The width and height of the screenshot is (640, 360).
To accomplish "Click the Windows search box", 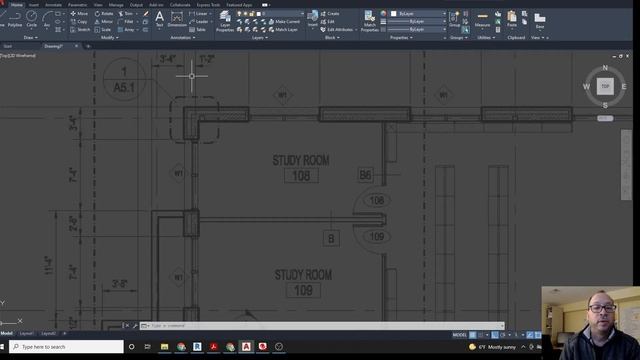I will [x=66, y=347].
